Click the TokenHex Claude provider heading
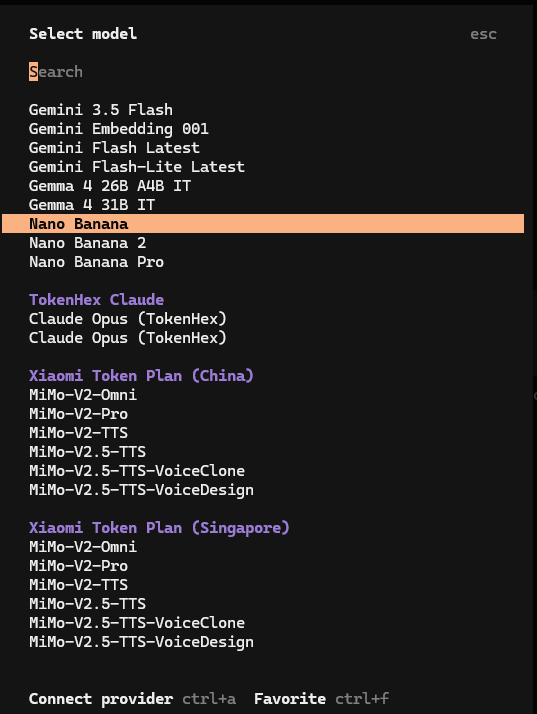 [x=97, y=300]
